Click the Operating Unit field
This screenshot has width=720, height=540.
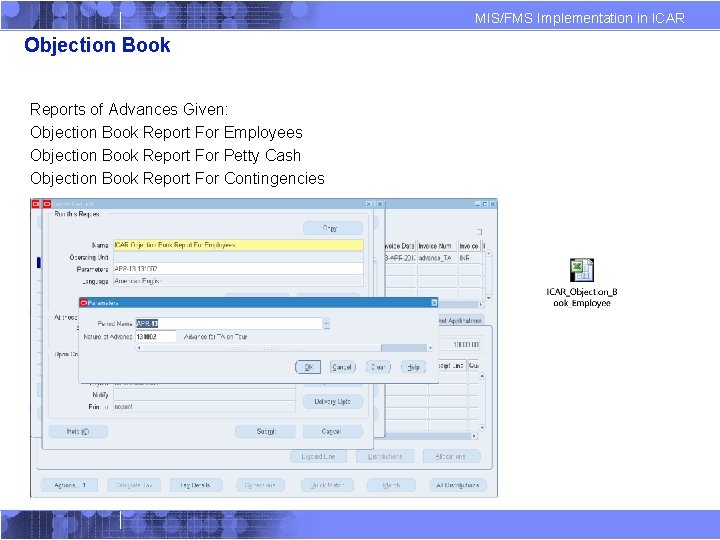(238, 257)
